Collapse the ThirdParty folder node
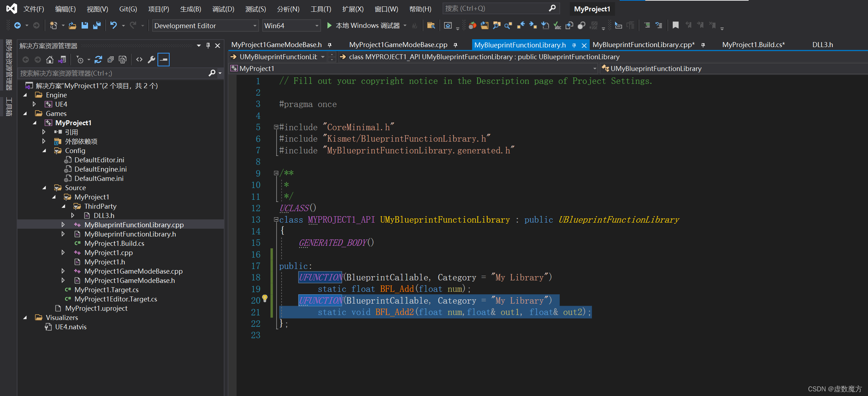This screenshot has width=868, height=396. point(63,206)
